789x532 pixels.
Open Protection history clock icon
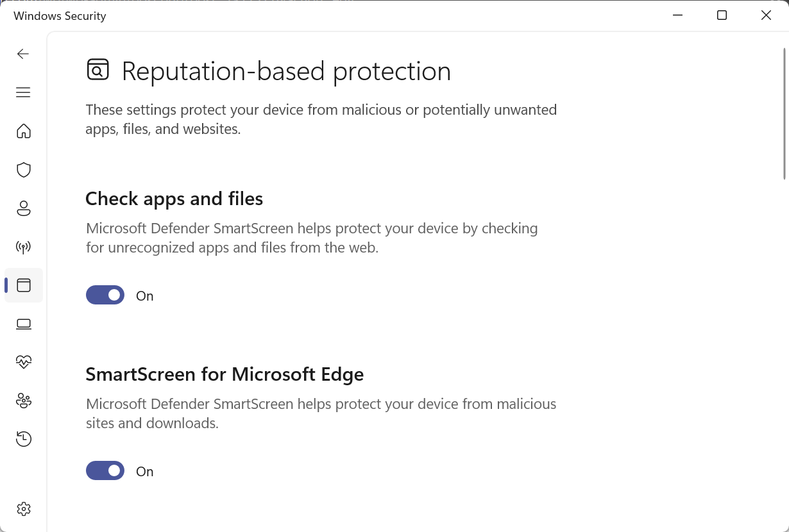pyautogui.click(x=24, y=439)
